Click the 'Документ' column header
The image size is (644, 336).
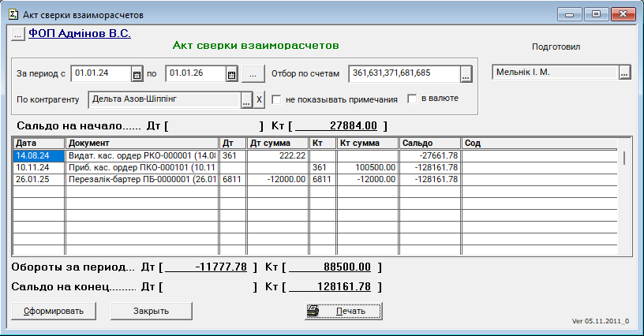[142, 144]
